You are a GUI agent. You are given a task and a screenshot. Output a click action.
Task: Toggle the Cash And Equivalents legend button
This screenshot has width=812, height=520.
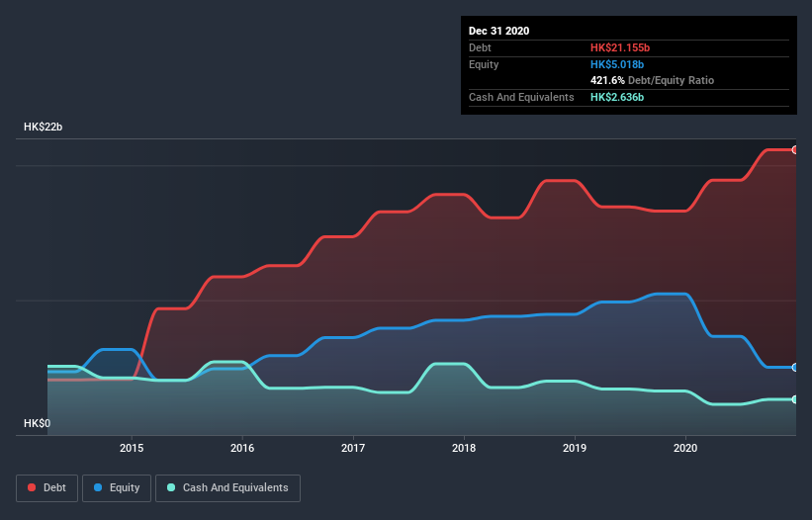227,488
